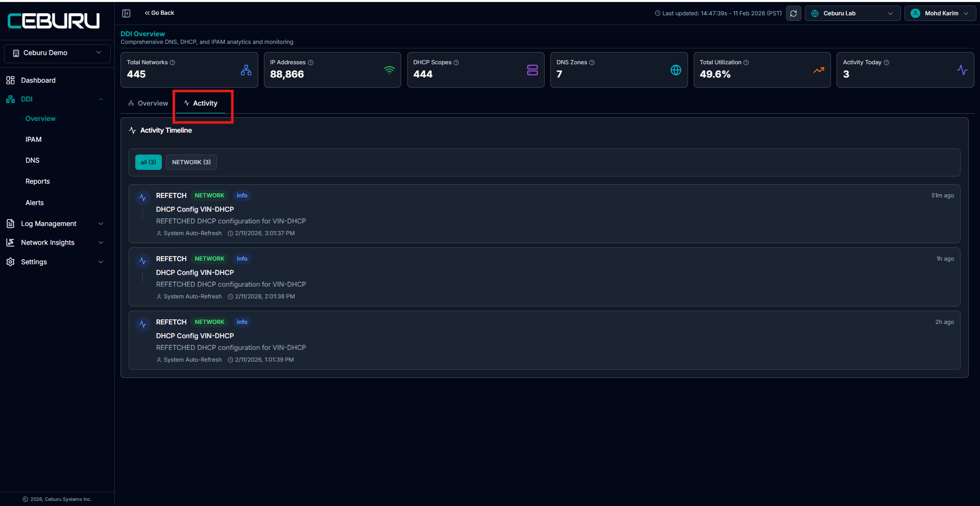Click the 88,866 IP addresses value
Viewport: 980px width, 506px height.
[x=287, y=74]
